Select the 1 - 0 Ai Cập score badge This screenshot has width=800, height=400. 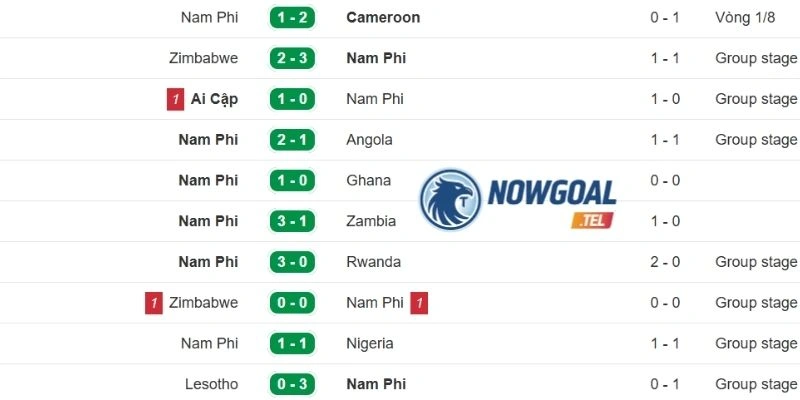(292, 99)
